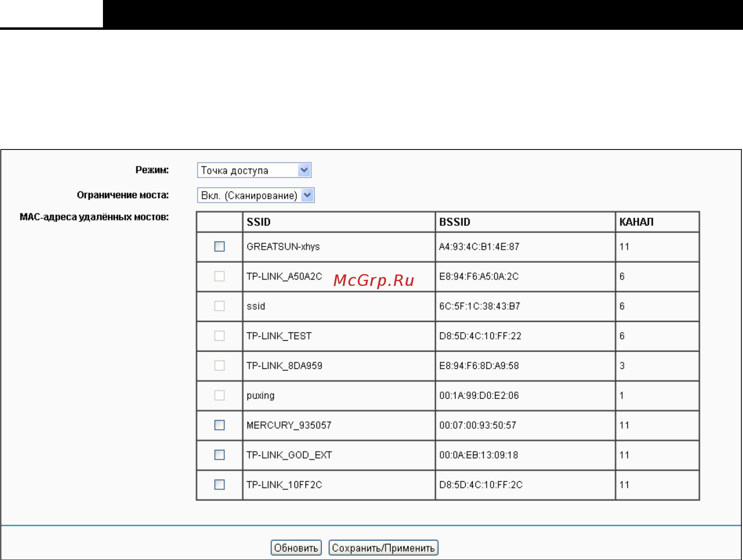Click BSSID E8:94:F6:A5:0A:2C
Image resolution: width=743 pixels, height=560 pixels.
coord(479,277)
